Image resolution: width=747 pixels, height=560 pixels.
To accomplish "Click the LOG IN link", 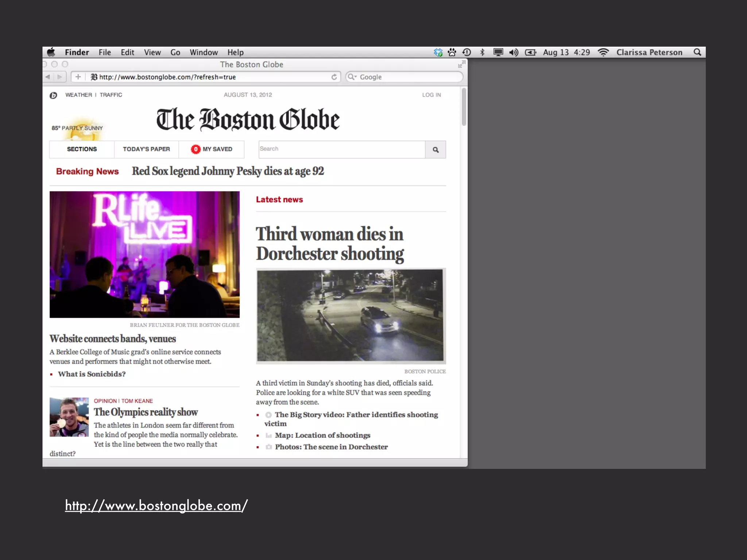I will point(431,95).
